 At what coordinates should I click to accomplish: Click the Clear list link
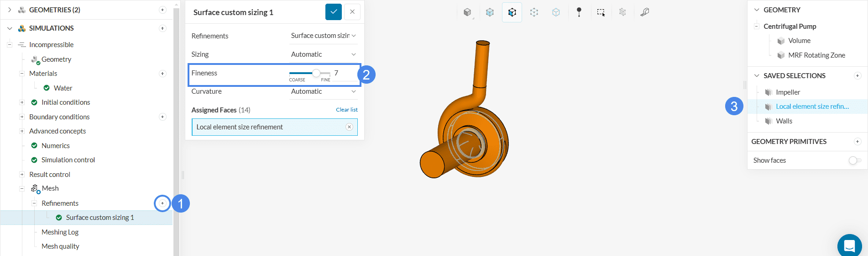pyautogui.click(x=346, y=110)
